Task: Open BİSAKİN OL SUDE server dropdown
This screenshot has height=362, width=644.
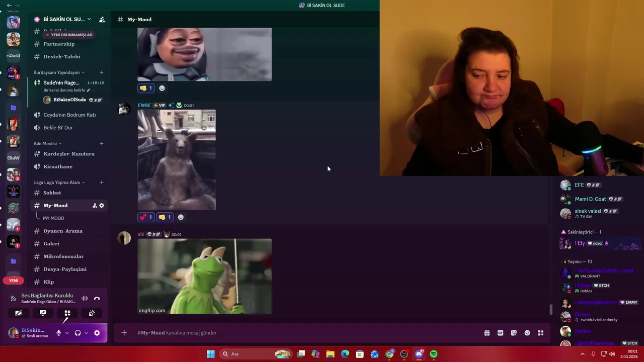Action: [63, 19]
